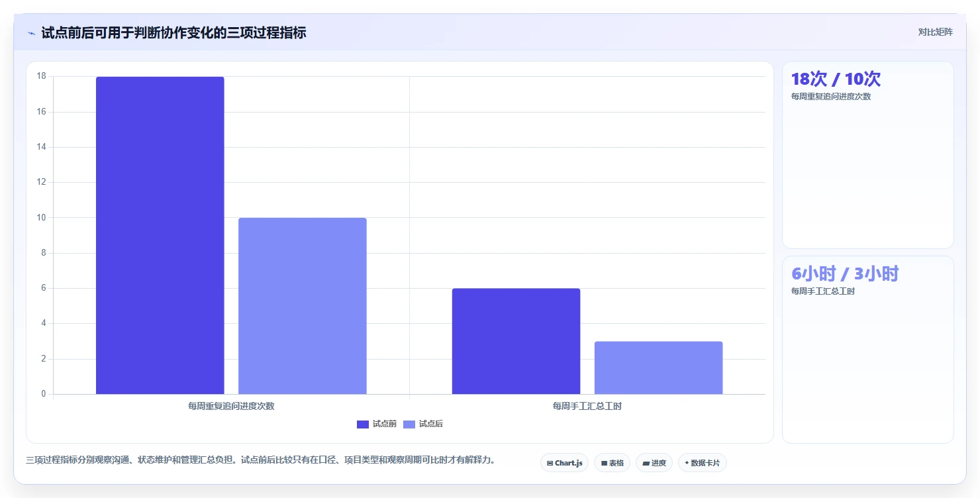Click the 试点前 bar for 每周手工汇总工时
The height and width of the screenshot is (498, 980).
coord(516,341)
